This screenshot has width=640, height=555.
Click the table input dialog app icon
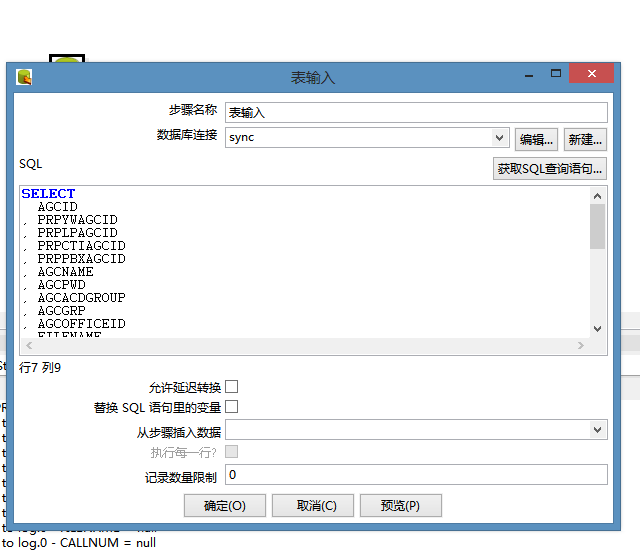pos(24,77)
